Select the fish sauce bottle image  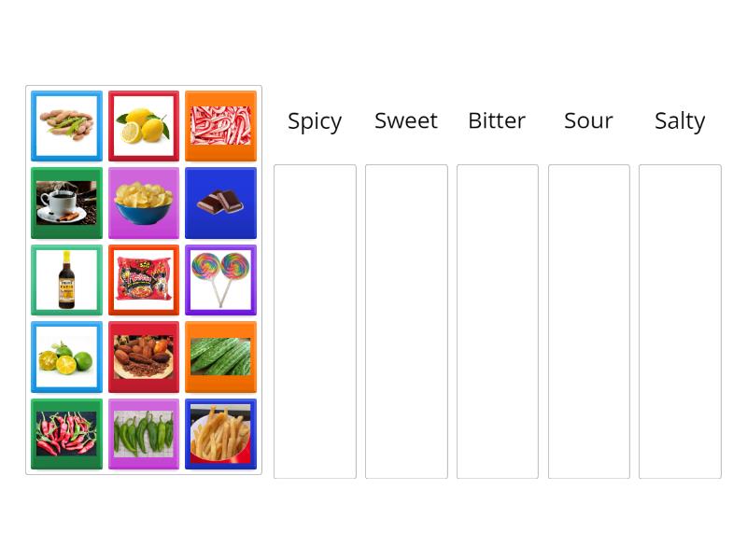click(65, 279)
